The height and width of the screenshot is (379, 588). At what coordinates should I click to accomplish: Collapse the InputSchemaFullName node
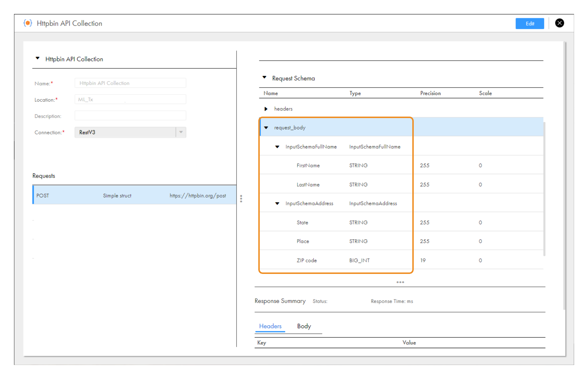tap(277, 147)
